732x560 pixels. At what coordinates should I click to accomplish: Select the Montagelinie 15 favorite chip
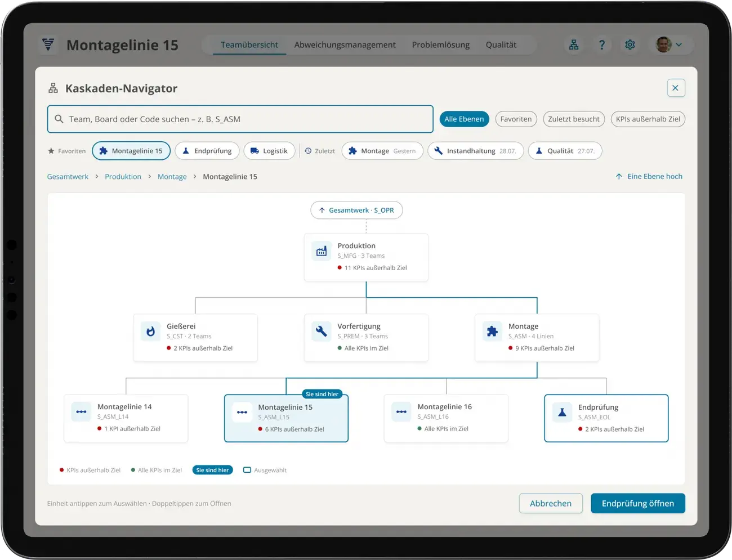(x=131, y=151)
